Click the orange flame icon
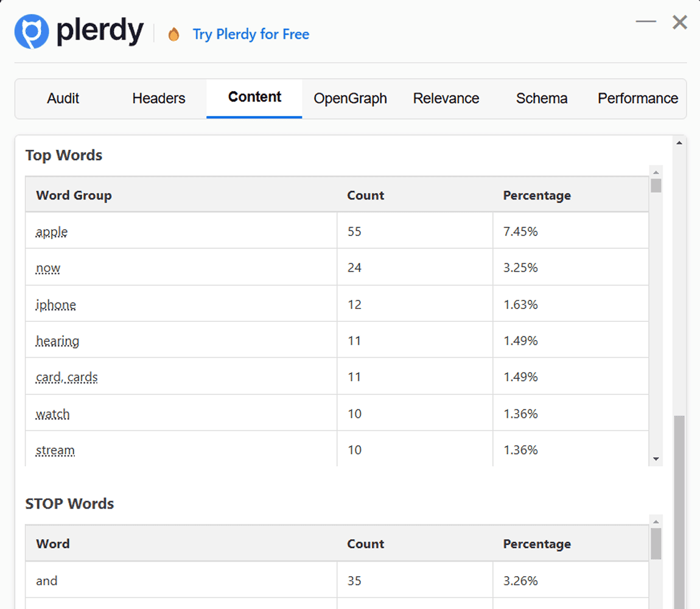 (174, 35)
